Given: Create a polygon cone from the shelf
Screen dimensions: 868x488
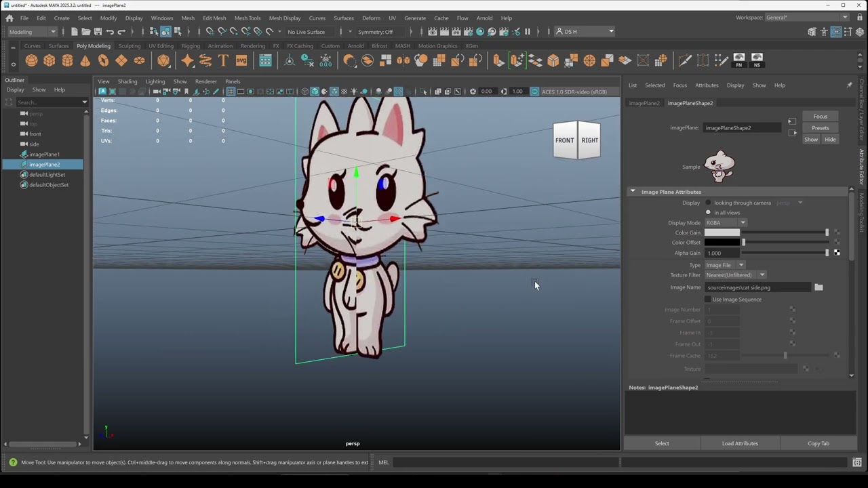Looking at the screenshot, I should (85, 61).
